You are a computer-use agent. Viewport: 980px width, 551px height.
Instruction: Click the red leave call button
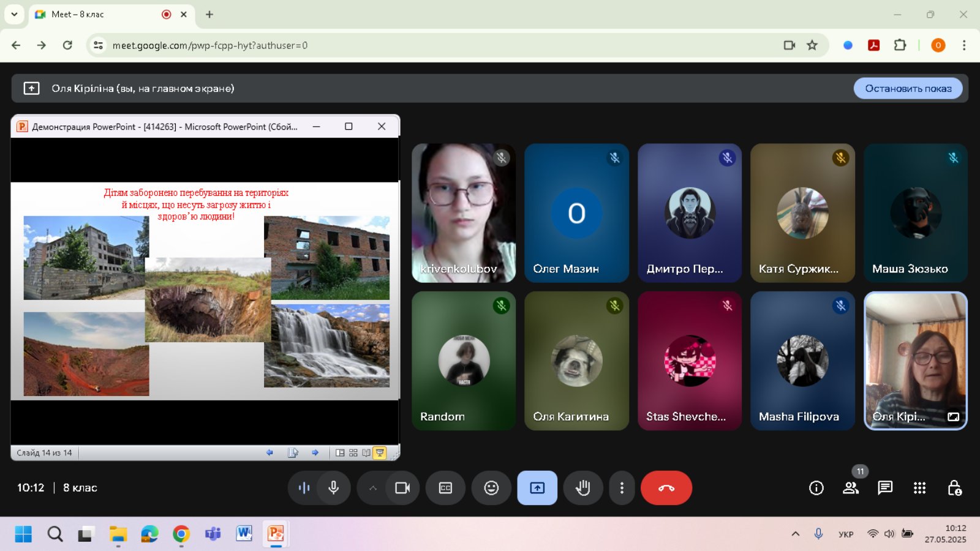666,488
